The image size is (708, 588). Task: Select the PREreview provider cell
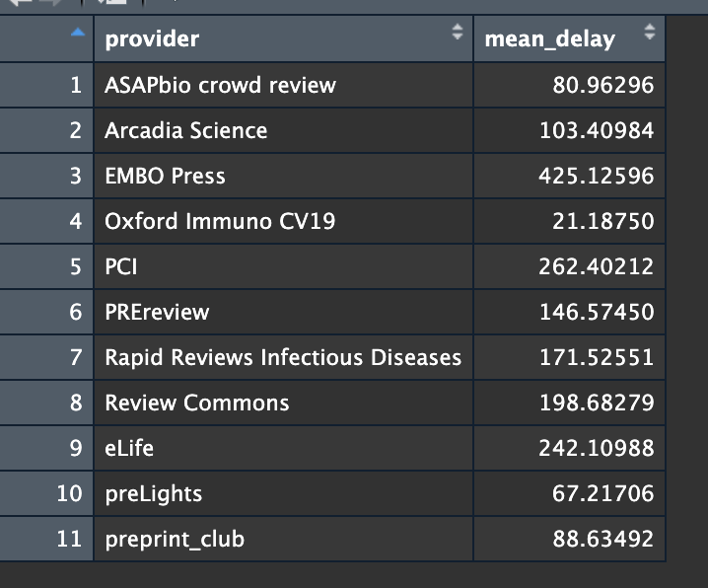click(157, 312)
